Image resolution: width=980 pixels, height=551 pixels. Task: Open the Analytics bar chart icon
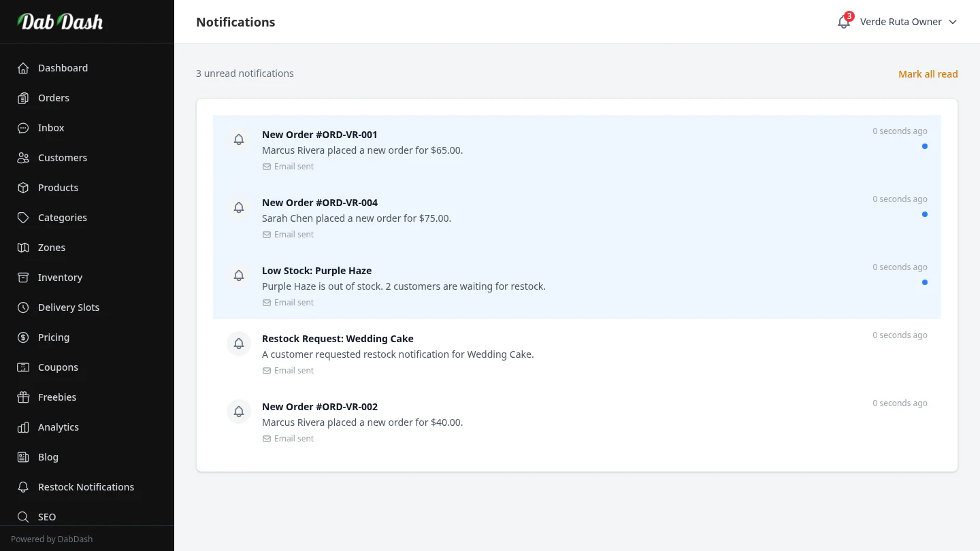tap(23, 427)
